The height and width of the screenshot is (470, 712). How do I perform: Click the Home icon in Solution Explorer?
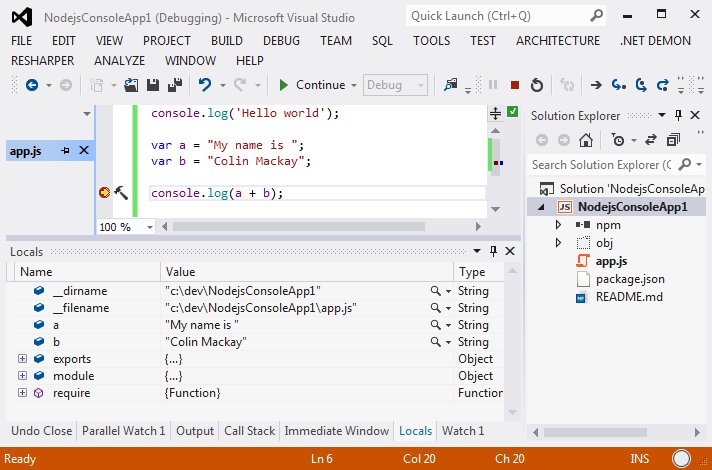[x=586, y=140]
